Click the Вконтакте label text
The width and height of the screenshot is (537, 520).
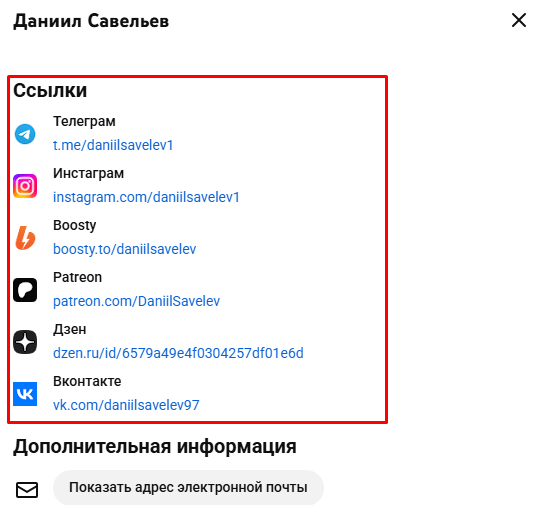click(x=87, y=381)
